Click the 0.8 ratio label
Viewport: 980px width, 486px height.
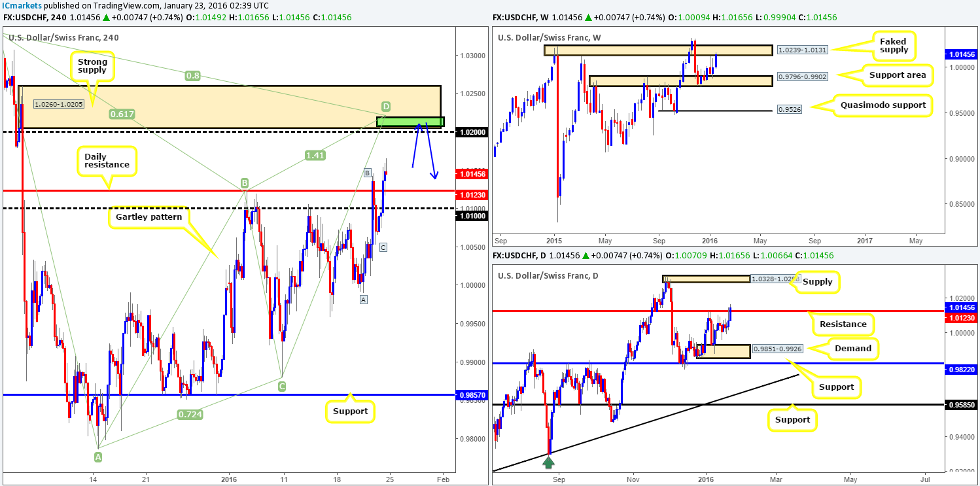coord(192,75)
